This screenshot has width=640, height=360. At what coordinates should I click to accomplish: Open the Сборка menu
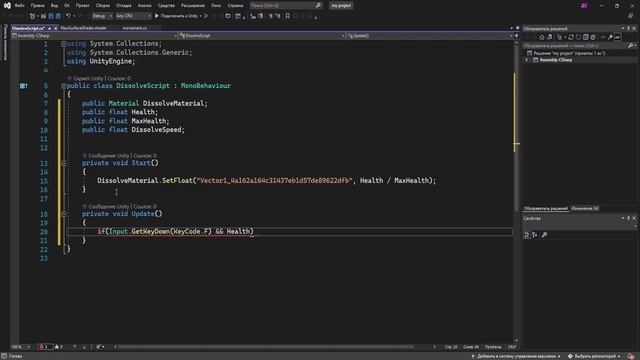(x=103, y=6)
